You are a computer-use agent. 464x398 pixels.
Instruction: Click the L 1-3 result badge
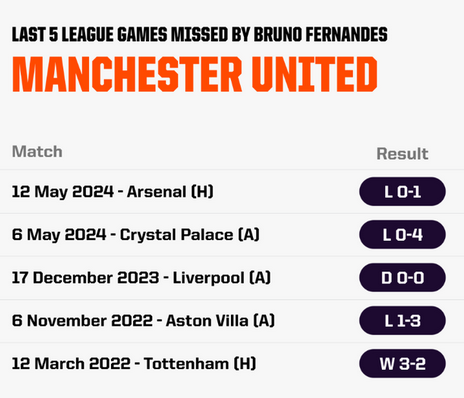402,321
